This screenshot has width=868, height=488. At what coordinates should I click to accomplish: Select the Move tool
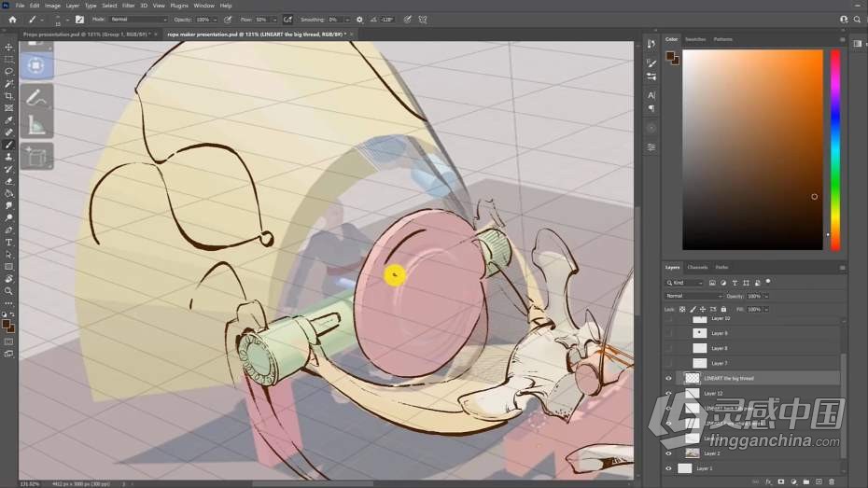[9, 47]
